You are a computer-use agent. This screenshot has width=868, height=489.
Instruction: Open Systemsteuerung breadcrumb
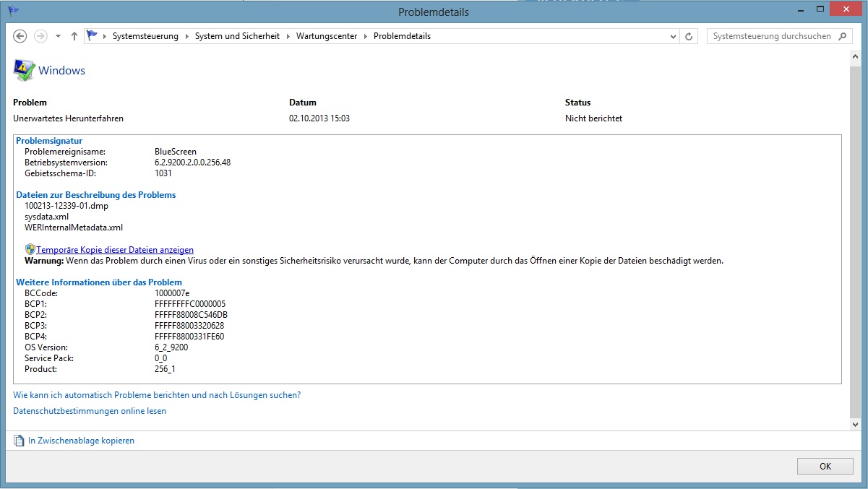tap(145, 36)
